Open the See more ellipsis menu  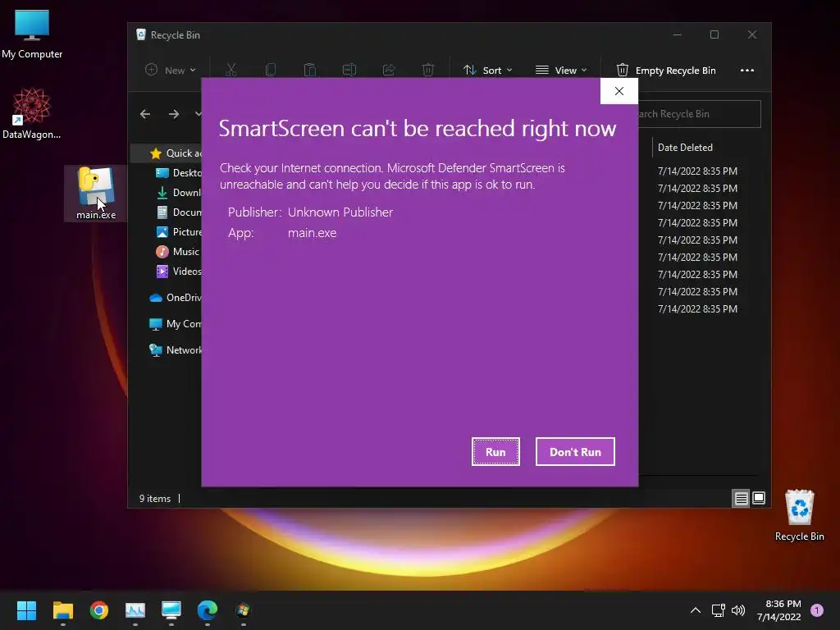pos(746,71)
